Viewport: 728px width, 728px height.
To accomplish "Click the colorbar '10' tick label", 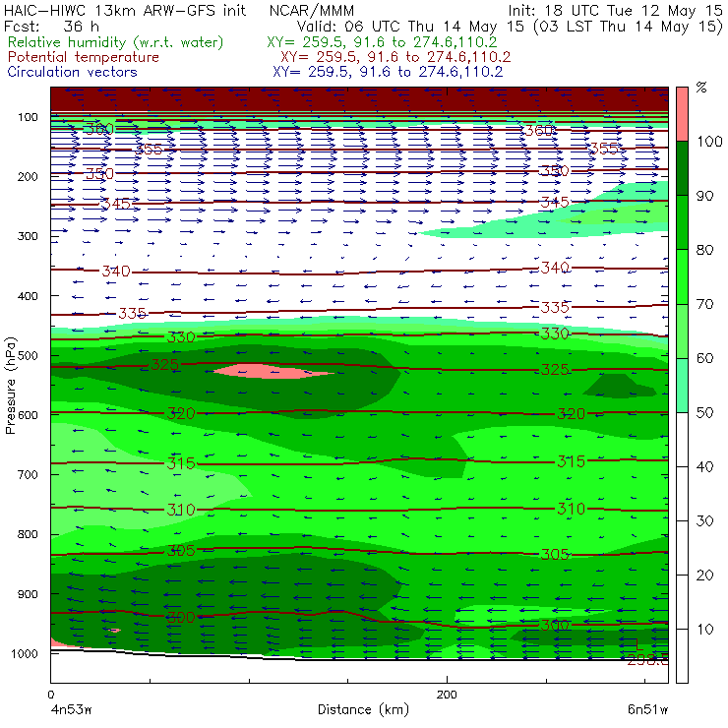I will coord(704,630).
